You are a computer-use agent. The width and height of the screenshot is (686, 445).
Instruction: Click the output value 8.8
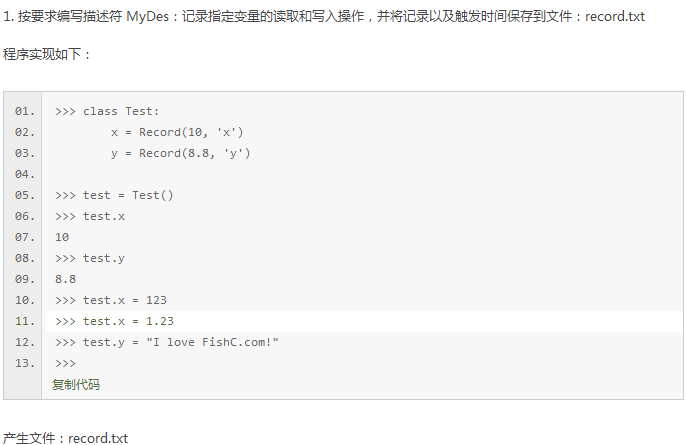65,279
